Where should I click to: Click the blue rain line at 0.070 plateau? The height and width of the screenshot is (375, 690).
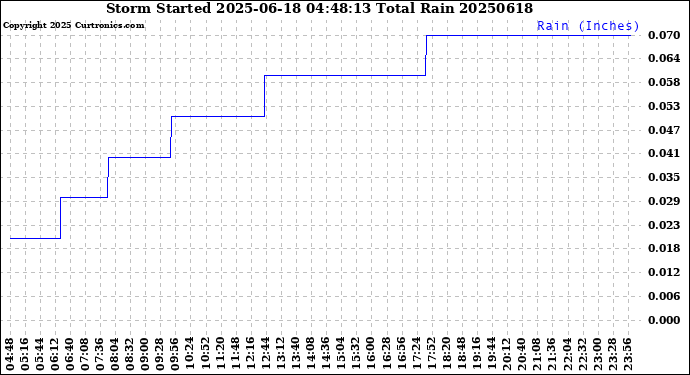(528, 35)
